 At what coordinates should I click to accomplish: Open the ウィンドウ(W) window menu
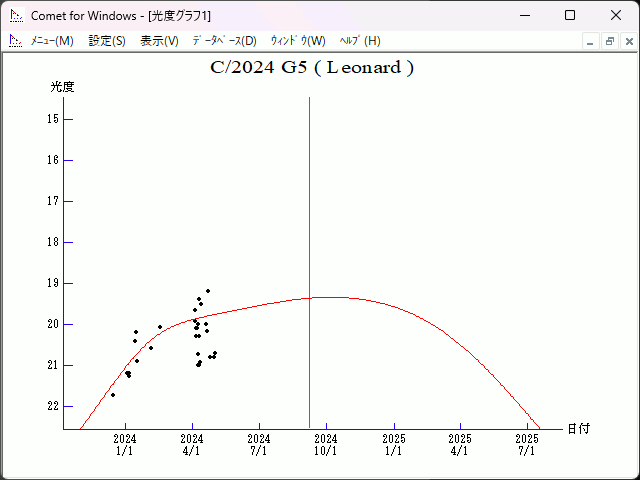pos(298,41)
